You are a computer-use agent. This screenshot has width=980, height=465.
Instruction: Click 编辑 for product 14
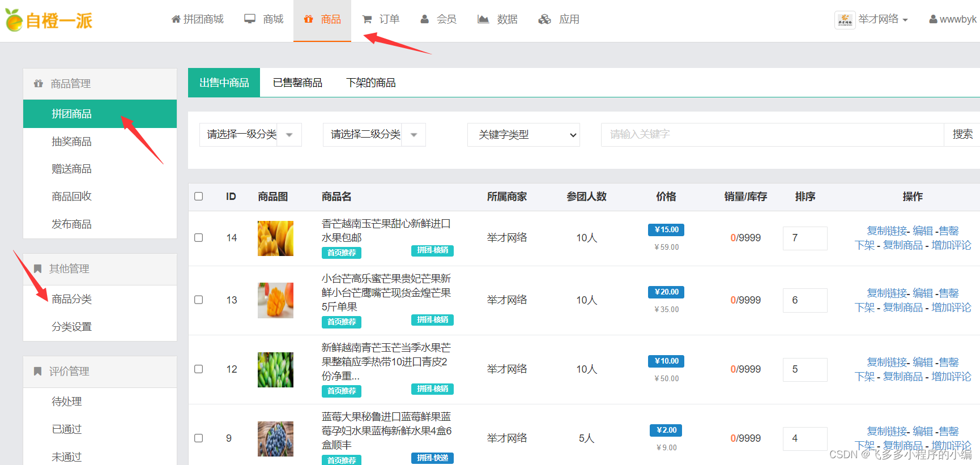(x=923, y=231)
